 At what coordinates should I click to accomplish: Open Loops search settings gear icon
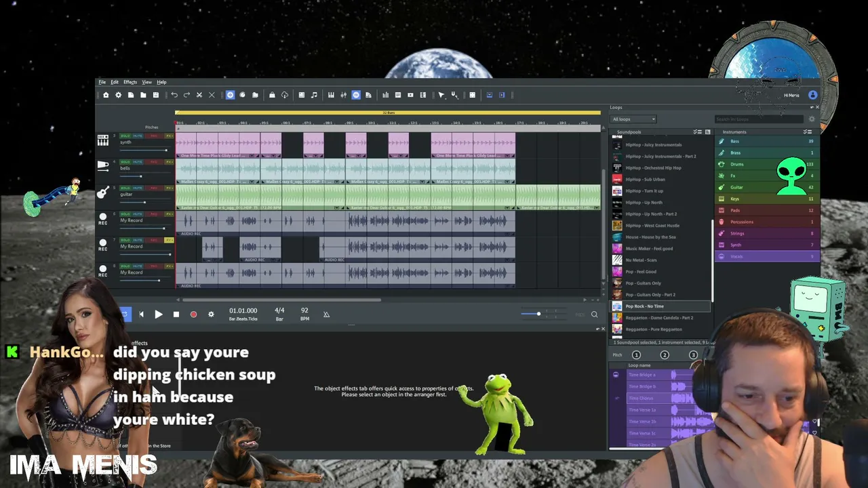pos(812,119)
